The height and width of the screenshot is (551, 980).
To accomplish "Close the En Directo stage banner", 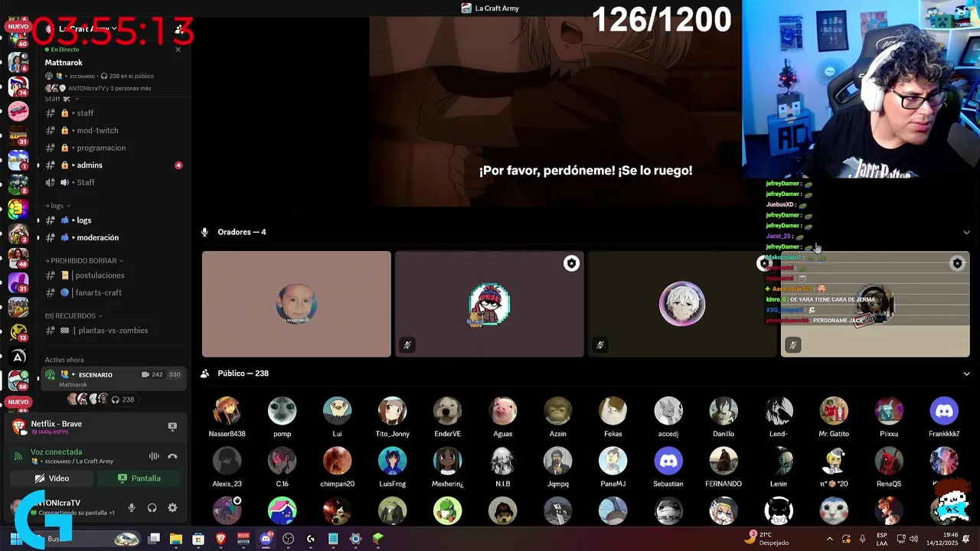I will 178,50.
